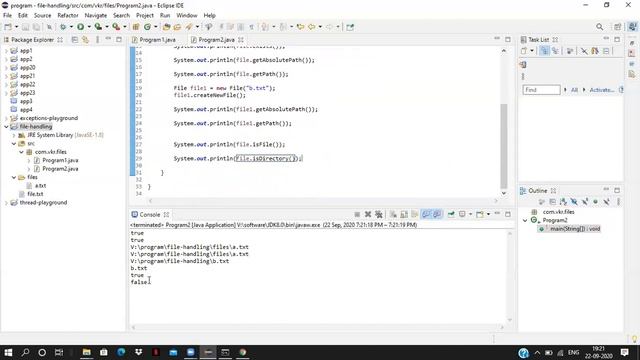
Task: Open the Refactor menu
Action: [68, 16]
